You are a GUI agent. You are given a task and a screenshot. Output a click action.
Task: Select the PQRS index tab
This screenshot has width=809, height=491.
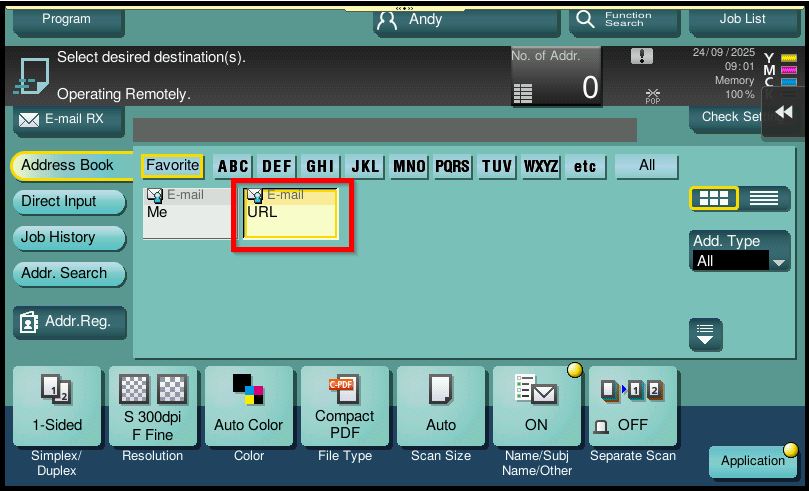click(x=453, y=166)
